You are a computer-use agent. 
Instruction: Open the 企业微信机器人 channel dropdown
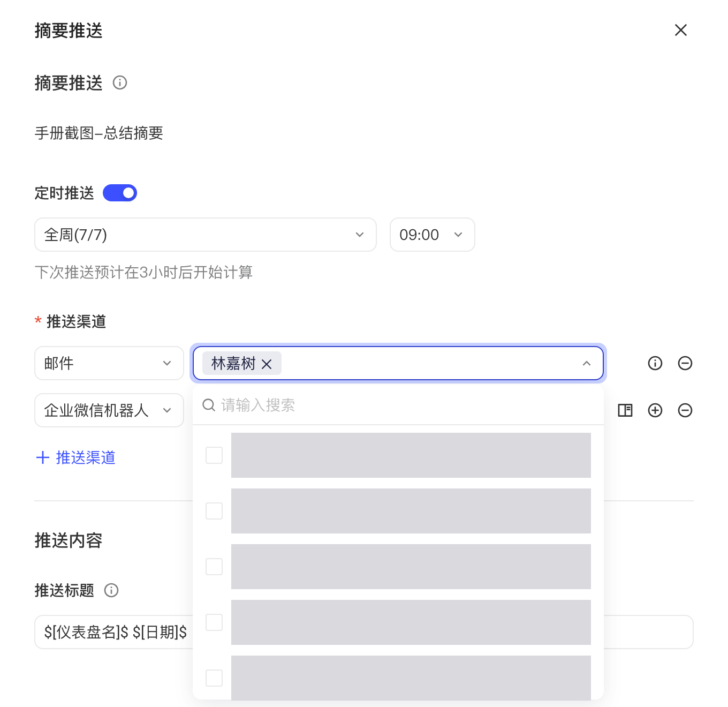(109, 410)
